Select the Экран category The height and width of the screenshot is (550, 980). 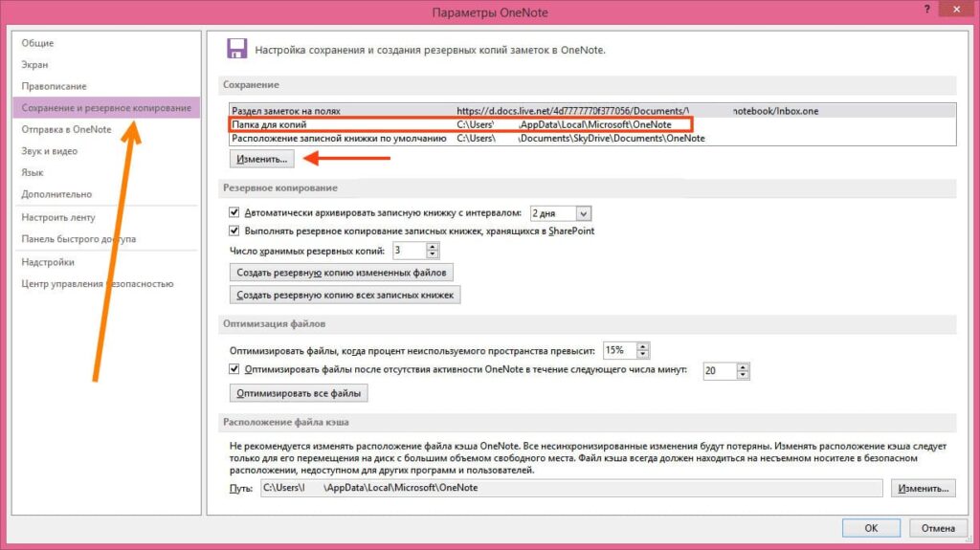[34, 64]
